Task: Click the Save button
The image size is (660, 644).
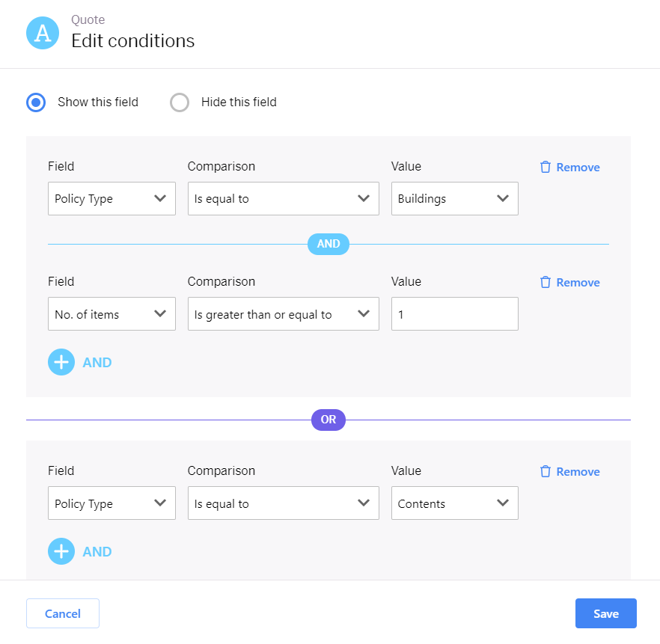Action: pyautogui.click(x=605, y=613)
